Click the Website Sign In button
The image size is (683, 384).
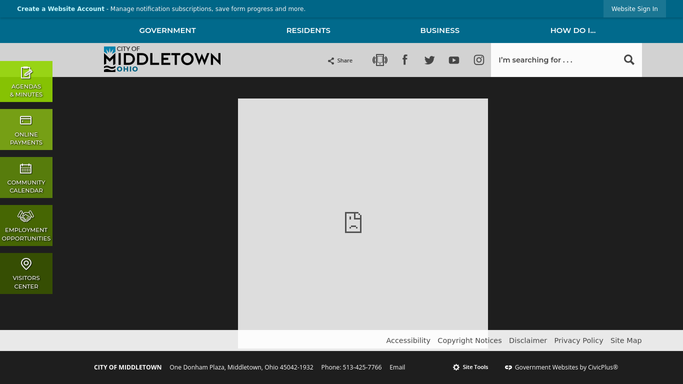click(634, 9)
